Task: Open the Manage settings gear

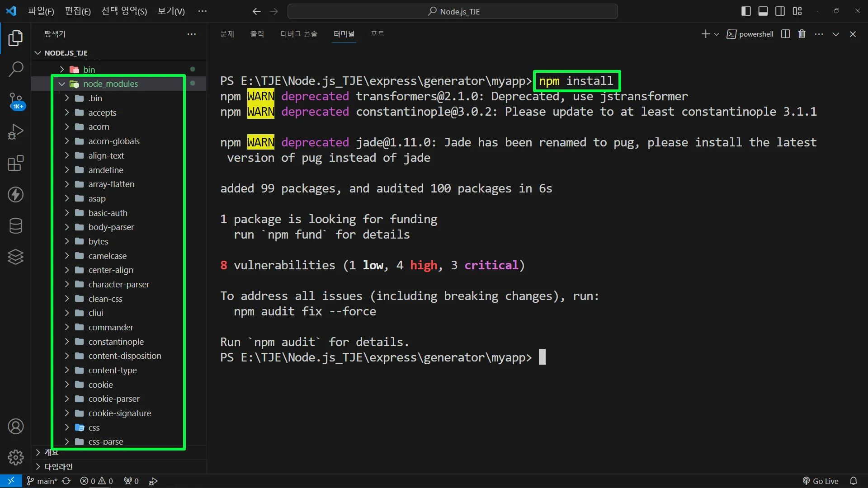Action: (16, 457)
